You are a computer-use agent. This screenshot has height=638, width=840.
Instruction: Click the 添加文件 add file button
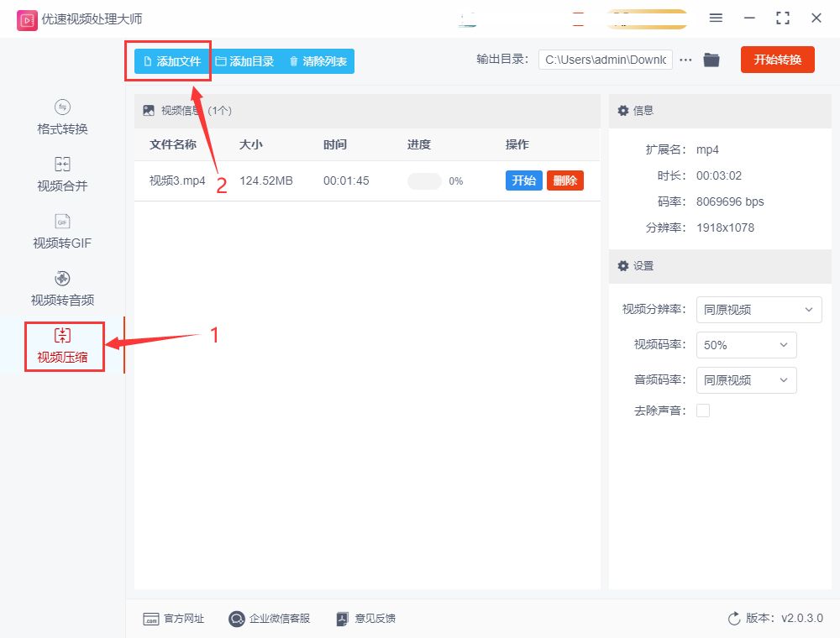point(171,61)
